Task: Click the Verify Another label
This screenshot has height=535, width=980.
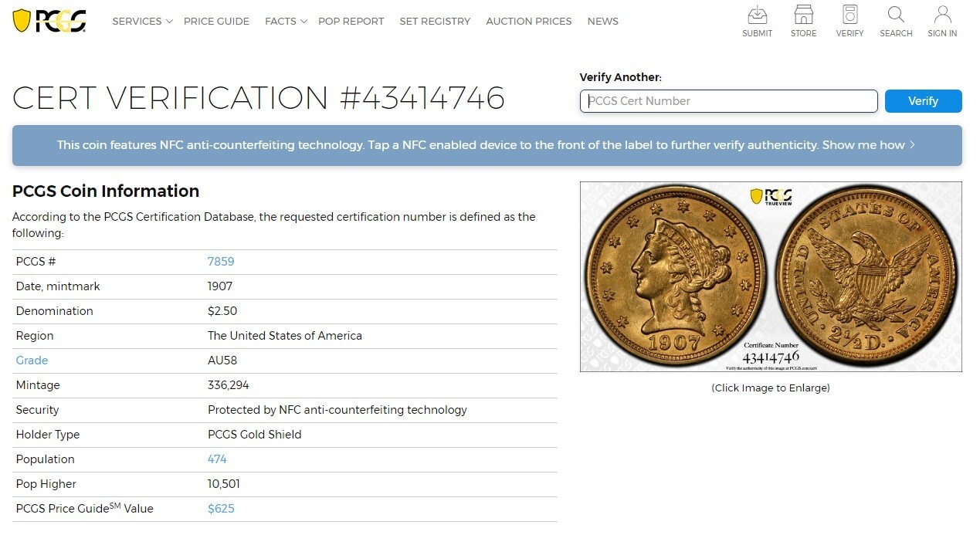Action: pos(621,77)
